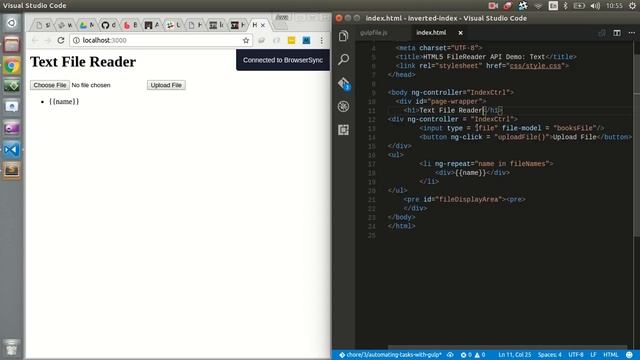640x360 pixels.
Task: Open changes icon in editor title bar
Action: [x=602, y=33]
